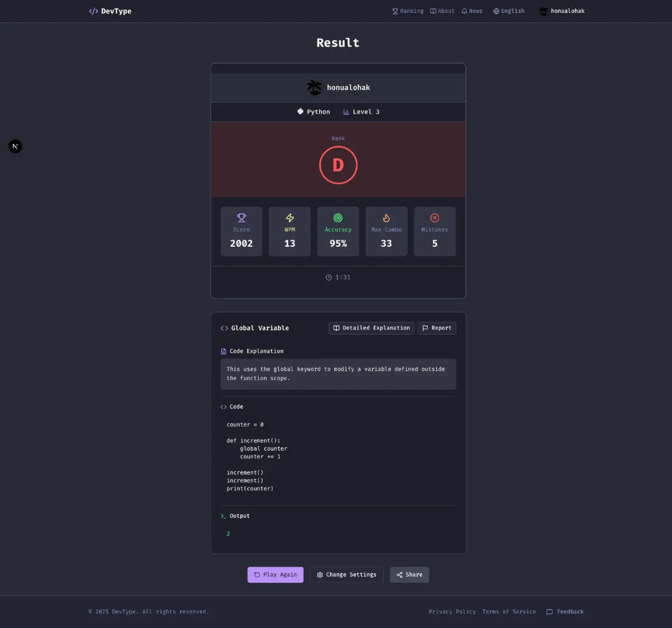
Task: Click the lightning bolt WPM icon
Action: [290, 218]
